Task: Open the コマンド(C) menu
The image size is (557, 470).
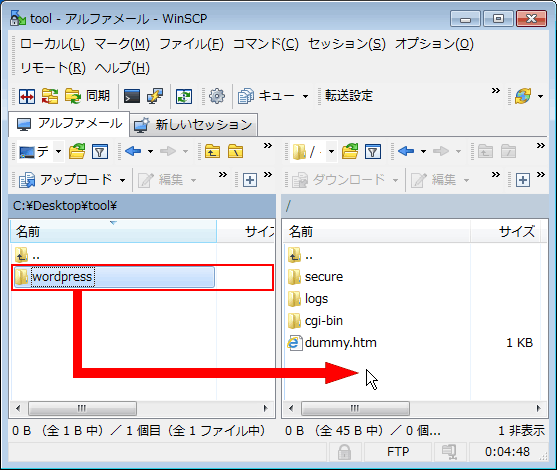Action: point(266,44)
